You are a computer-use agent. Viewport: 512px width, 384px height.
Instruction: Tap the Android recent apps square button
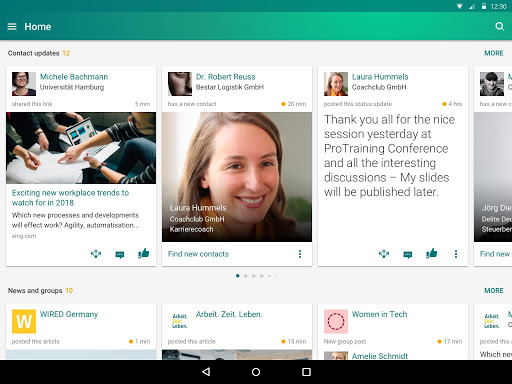tap(306, 372)
